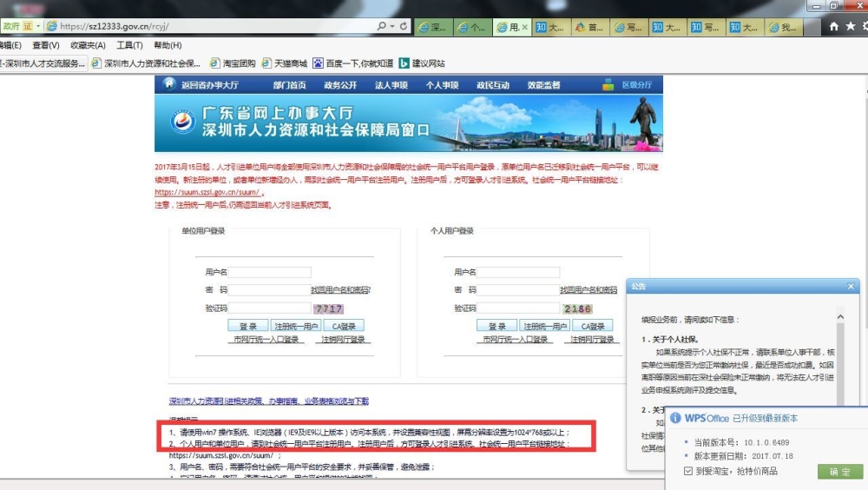Image resolution: width=868 pixels, height=490 pixels.
Task: Open the dropdown beside the 政府 证 badge
Action: pyautogui.click(x=38, y=26)
